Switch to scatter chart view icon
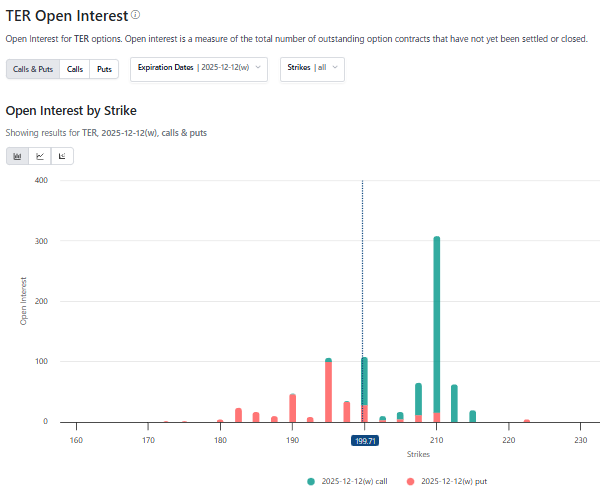600x495 pixels. coord(62,156)
